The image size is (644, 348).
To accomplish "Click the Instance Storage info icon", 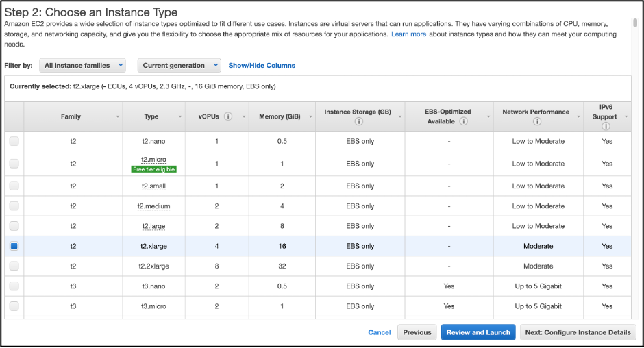I will click(359, 121).
